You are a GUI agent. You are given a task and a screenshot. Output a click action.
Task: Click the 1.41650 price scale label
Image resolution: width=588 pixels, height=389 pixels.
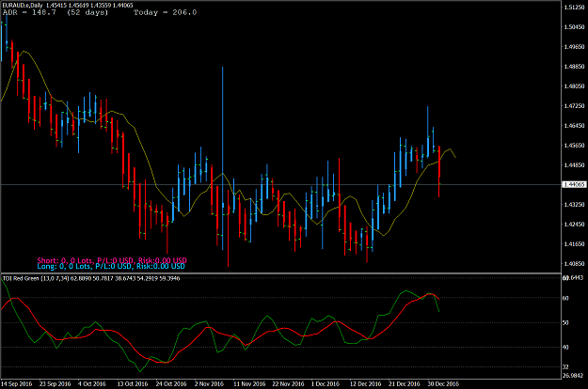[574, 244]
